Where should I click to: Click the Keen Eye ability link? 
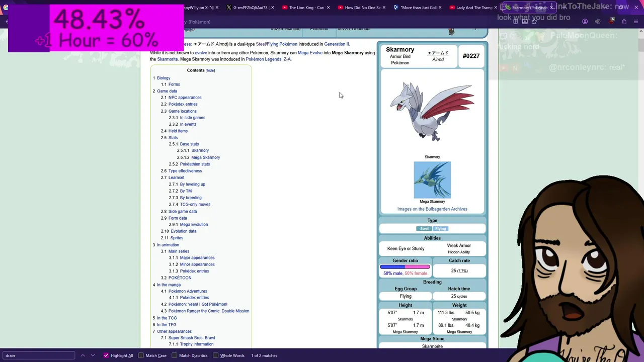[x=396, y=248]
